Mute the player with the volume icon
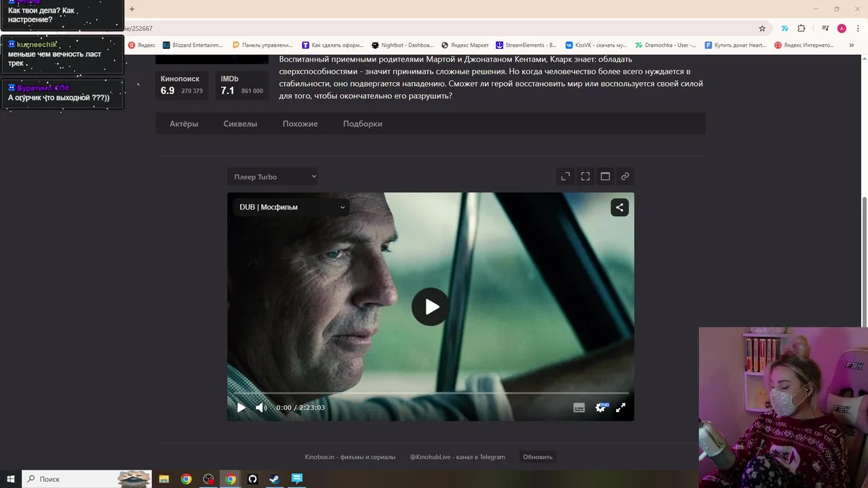This screenshot has height=488, width=868. coord(261,407)
